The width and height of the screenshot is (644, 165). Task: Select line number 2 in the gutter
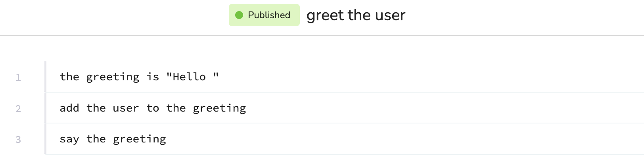pos(18,109)
